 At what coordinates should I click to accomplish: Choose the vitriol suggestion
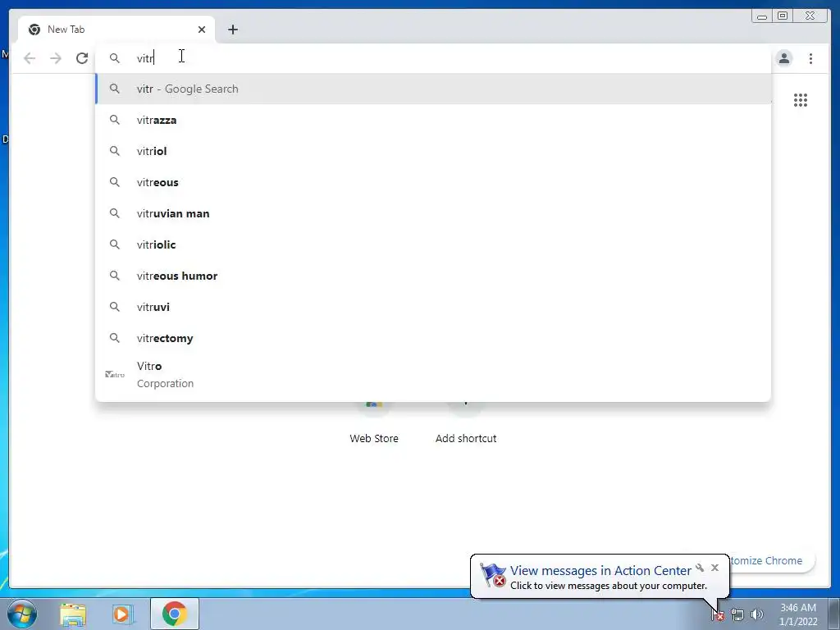pos(433,151)
